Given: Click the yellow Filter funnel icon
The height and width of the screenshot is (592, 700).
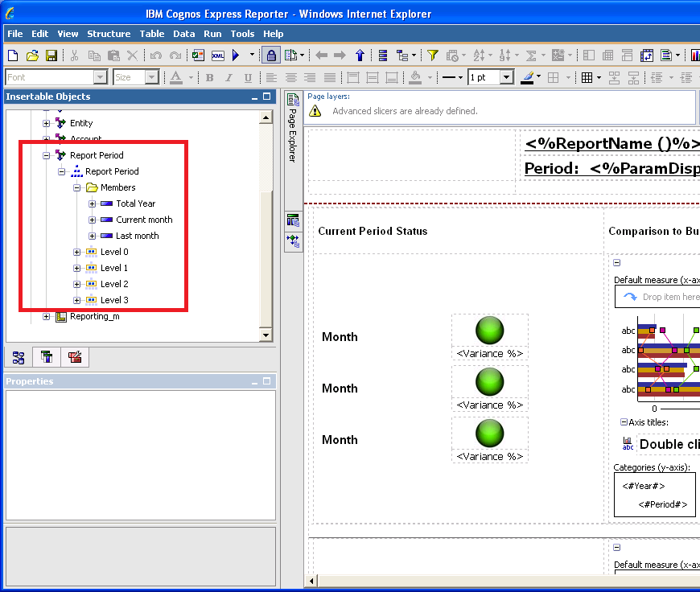Looking at the screenshot, I should coord(432,55).
